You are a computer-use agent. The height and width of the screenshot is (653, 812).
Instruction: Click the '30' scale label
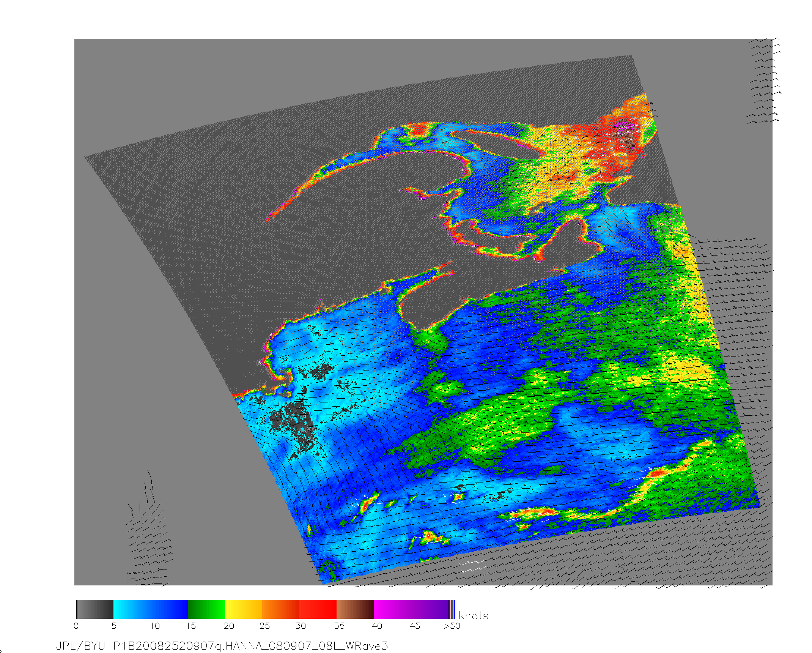click(x=301, y=626)
